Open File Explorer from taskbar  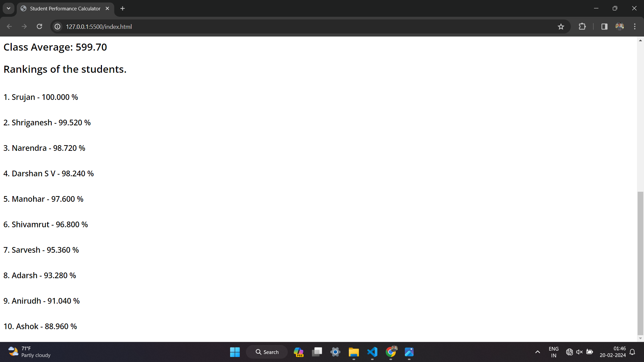[354, 352]
